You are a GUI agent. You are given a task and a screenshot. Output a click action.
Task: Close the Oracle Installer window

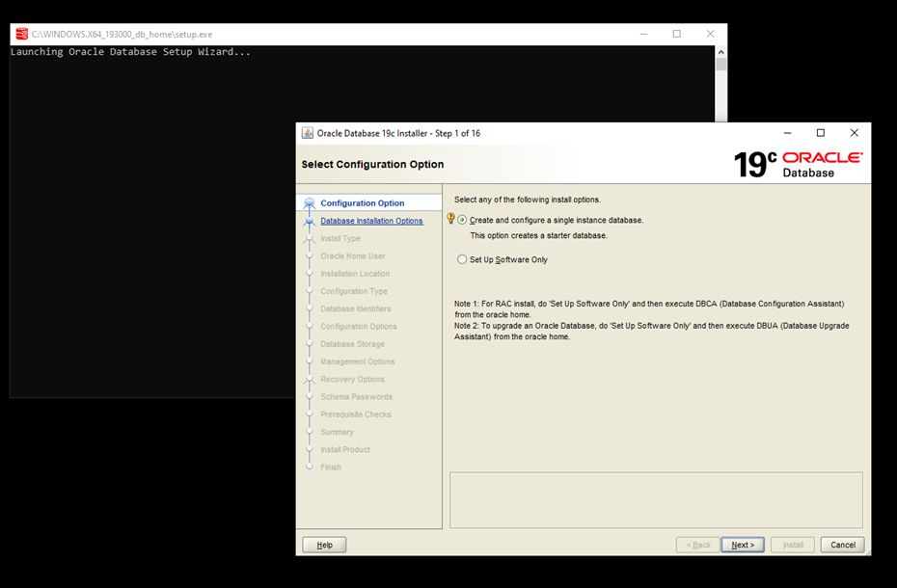(855, 133)
